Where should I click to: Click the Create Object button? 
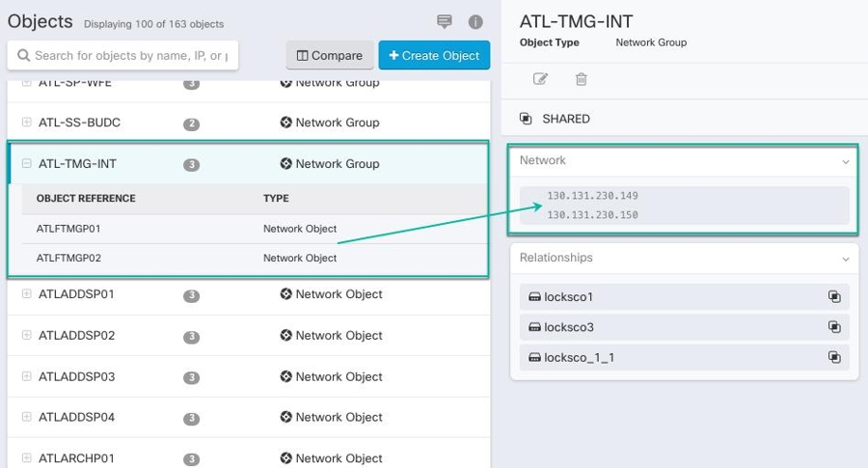pyautogui.click(x=434, y=56)
